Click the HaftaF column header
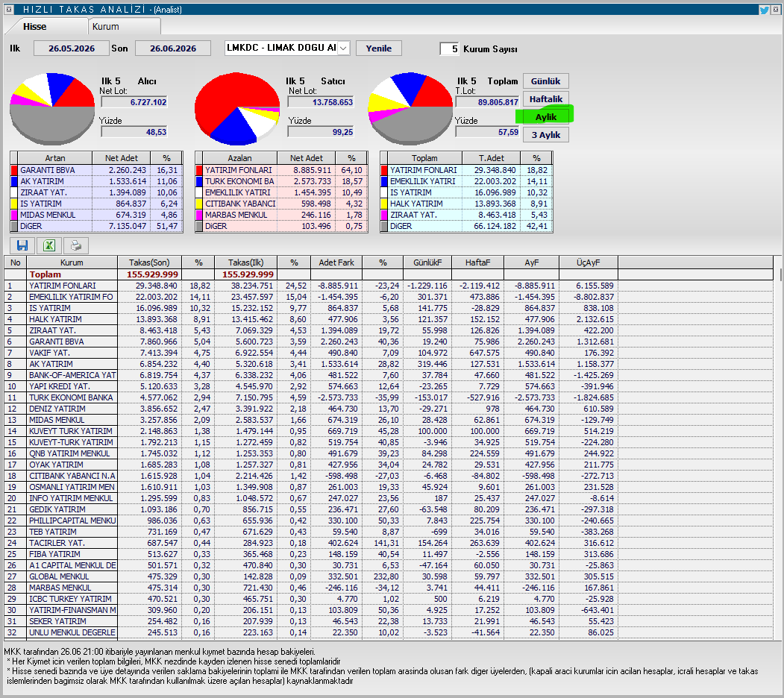This screenshot has width=784, height=698. [x=477, y=262]
